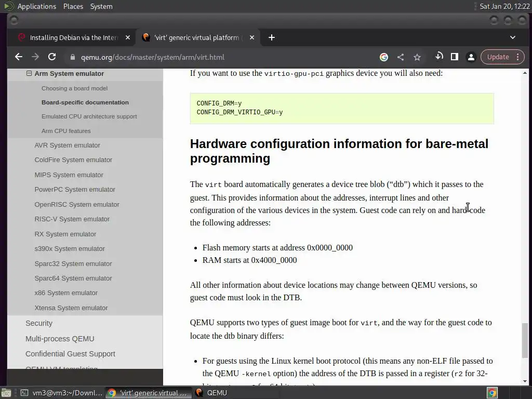
Task: Open Sparc32 System emulator
Action: coord(73,263)
